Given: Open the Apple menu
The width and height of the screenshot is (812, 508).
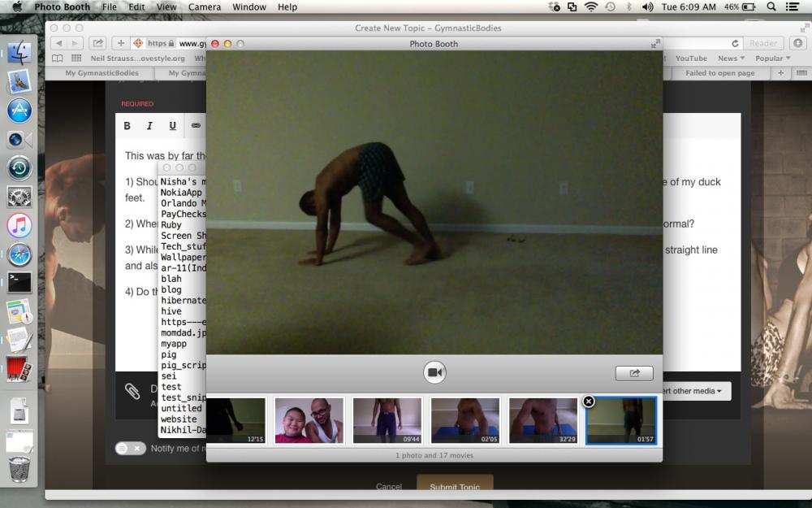Looking at the screenshot, I should click(17, 7).
